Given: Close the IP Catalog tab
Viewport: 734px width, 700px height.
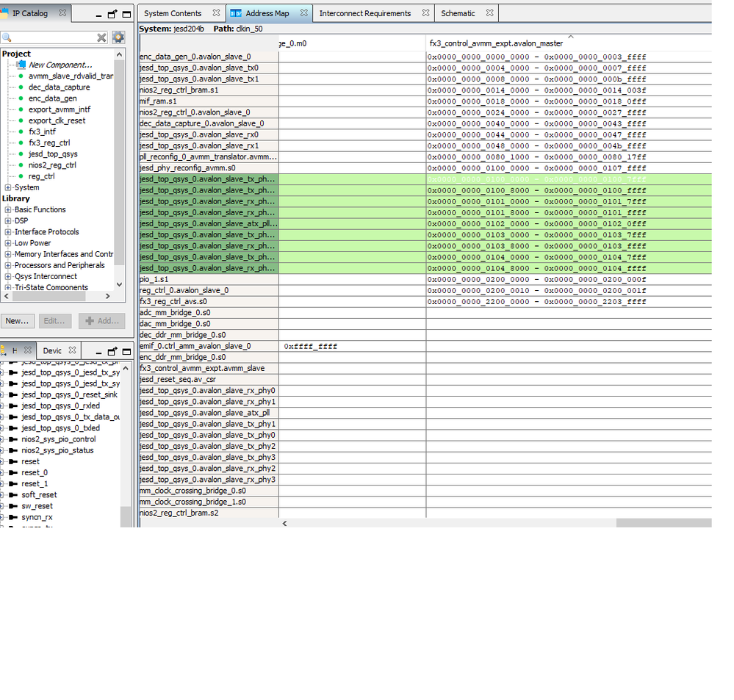Looking at the screenshot, I should [x=62, y=13].
